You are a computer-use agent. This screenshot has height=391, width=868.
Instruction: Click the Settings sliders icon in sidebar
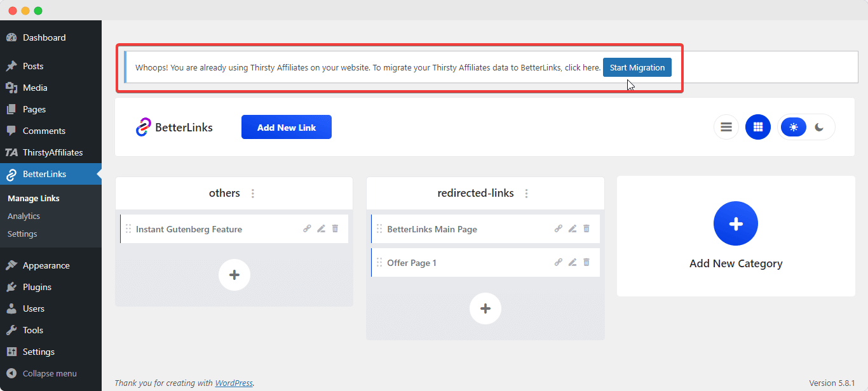coord(11,352)
